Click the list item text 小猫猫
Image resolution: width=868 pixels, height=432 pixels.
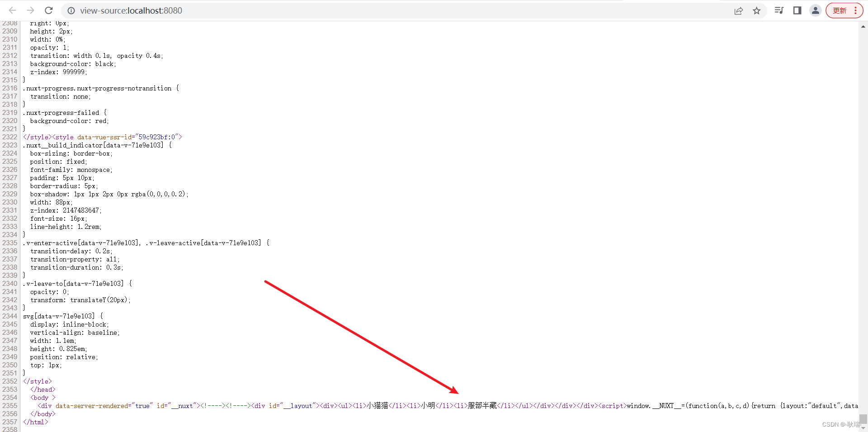tap(377, 406)
